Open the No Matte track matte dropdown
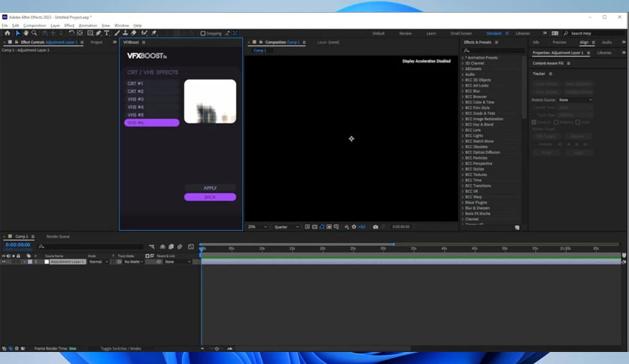The width and height of the screenshot is (629, 364). point(134,262)
